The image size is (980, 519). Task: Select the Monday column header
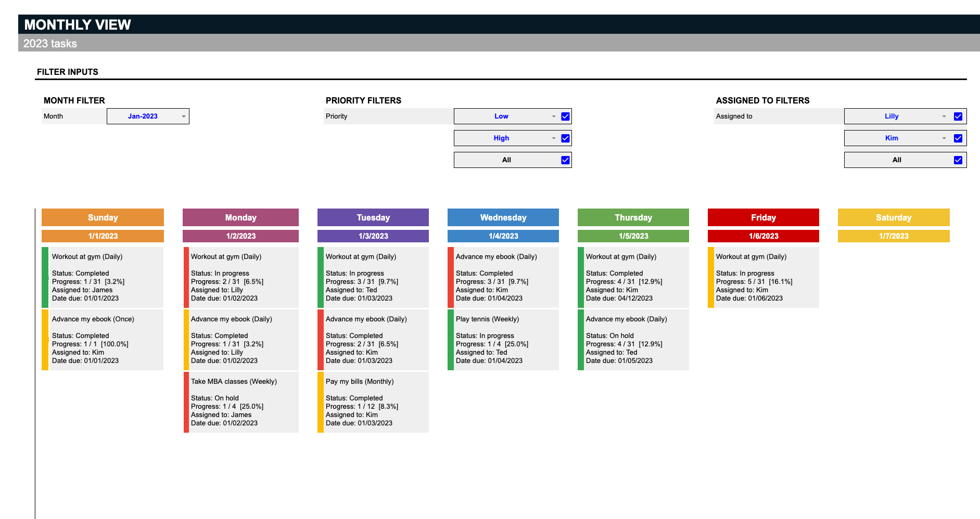(240, 217)
